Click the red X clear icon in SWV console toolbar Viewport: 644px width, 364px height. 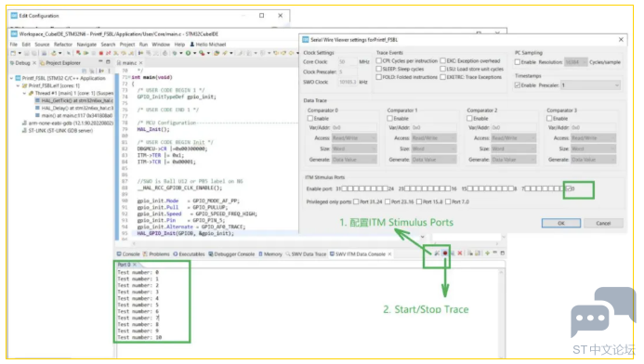[460, 253]
